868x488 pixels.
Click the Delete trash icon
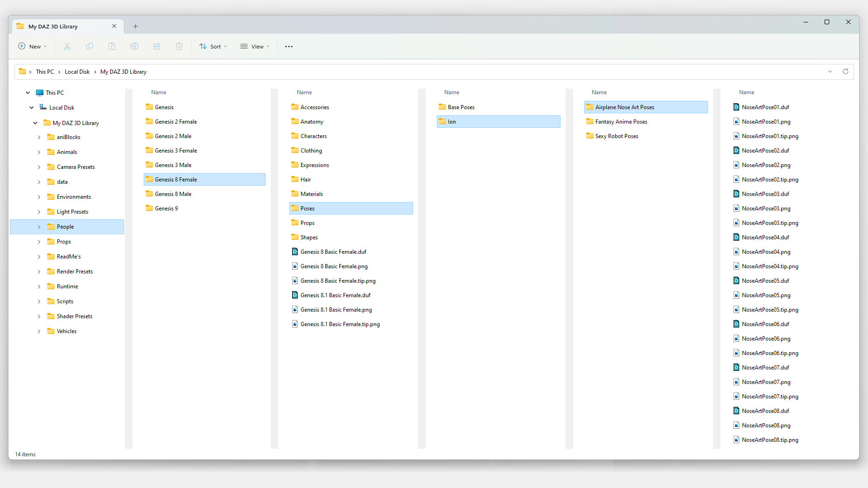coord(179,46)
